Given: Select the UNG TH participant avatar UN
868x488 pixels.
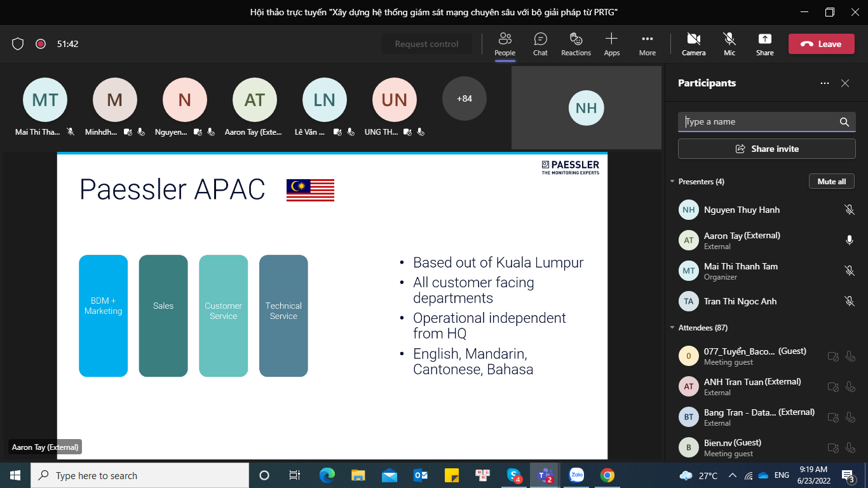Looking at the screenshot, I should coord(394,100).
